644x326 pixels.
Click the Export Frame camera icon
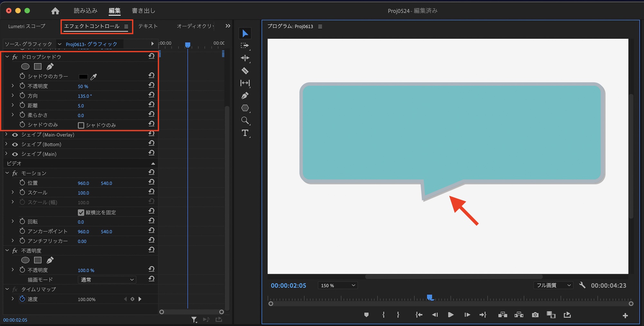click(535, 315)
